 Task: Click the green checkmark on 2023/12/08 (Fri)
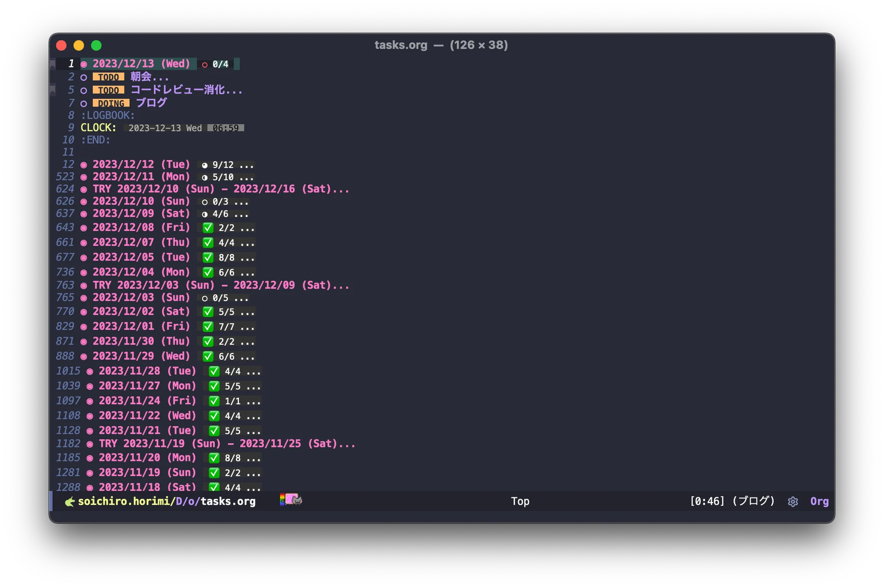click(208, 227)
